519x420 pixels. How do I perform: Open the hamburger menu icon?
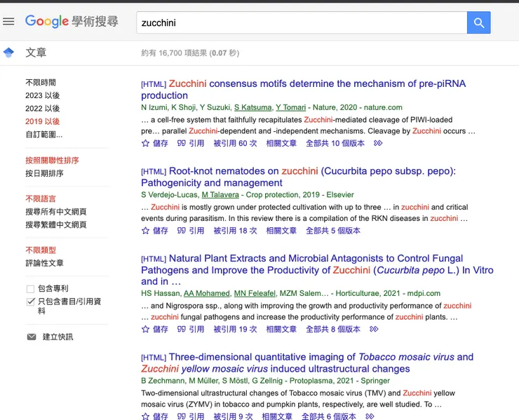coord(8,22)
